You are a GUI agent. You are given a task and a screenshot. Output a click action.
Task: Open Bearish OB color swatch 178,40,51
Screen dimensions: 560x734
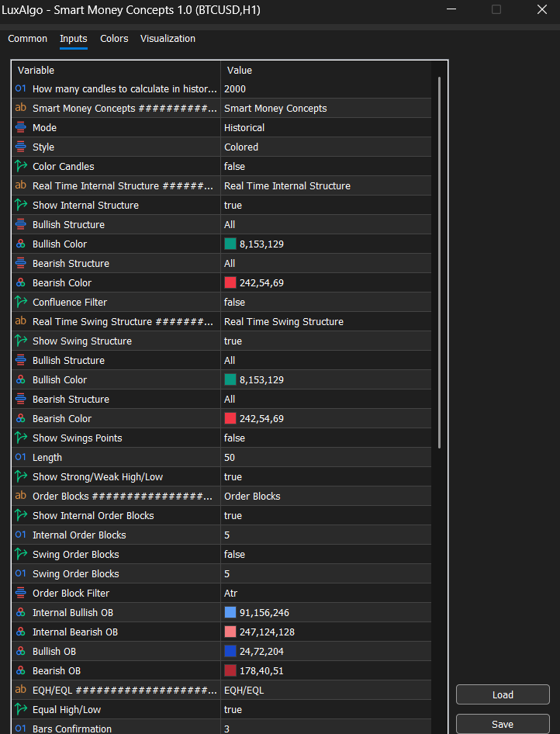point(230,670)
